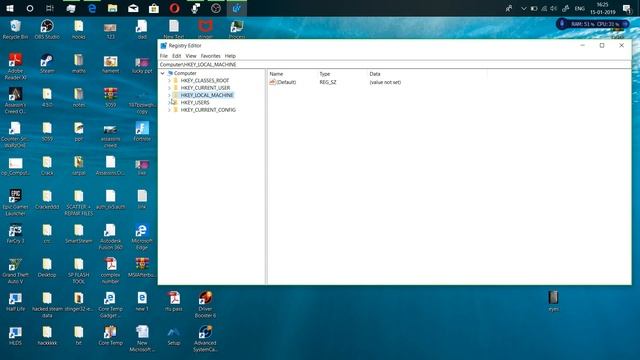Viewport: 640px width, 360px height.
Task: Select the HKEY_CURRENT_CONFIG tree entry
Action: [208, 110]
